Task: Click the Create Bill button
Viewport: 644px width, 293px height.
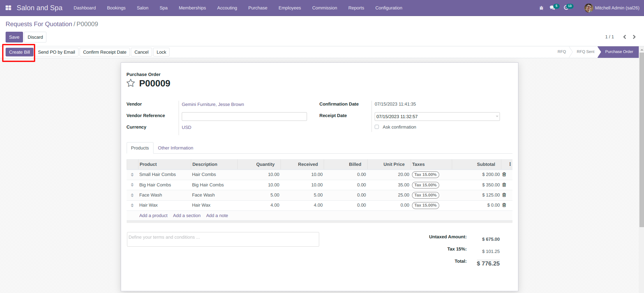Action: tap(20, 52)
